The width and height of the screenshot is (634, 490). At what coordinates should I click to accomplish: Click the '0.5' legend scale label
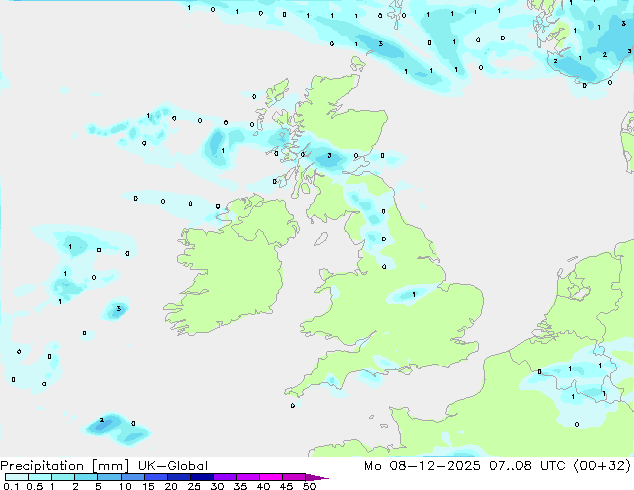click(x=34, y=486)
